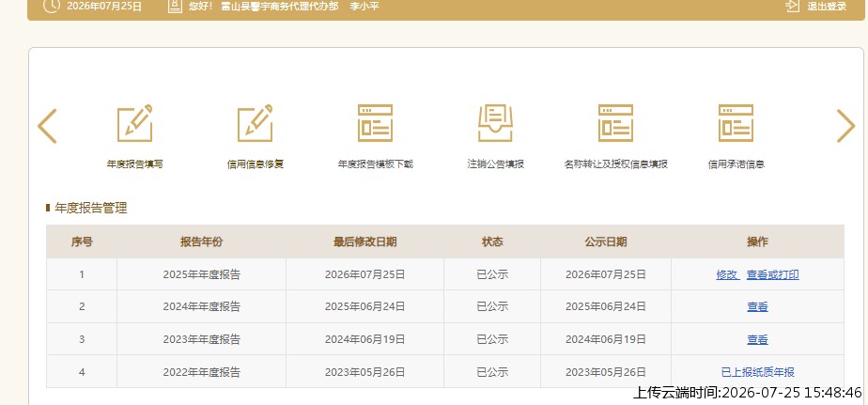Click 查看 for 2023年年度报告
This screenshot has width=868, height=405.
click(757, 339)
